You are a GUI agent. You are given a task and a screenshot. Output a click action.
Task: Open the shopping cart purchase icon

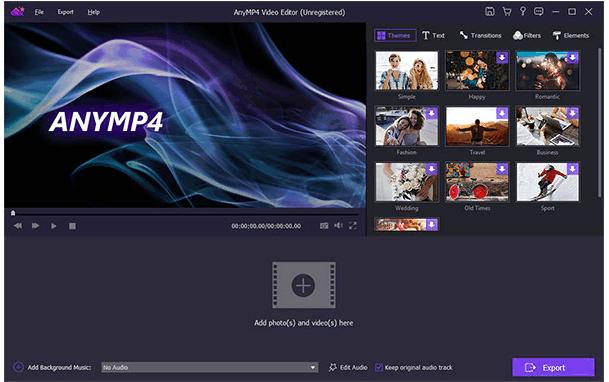[506, 12]
